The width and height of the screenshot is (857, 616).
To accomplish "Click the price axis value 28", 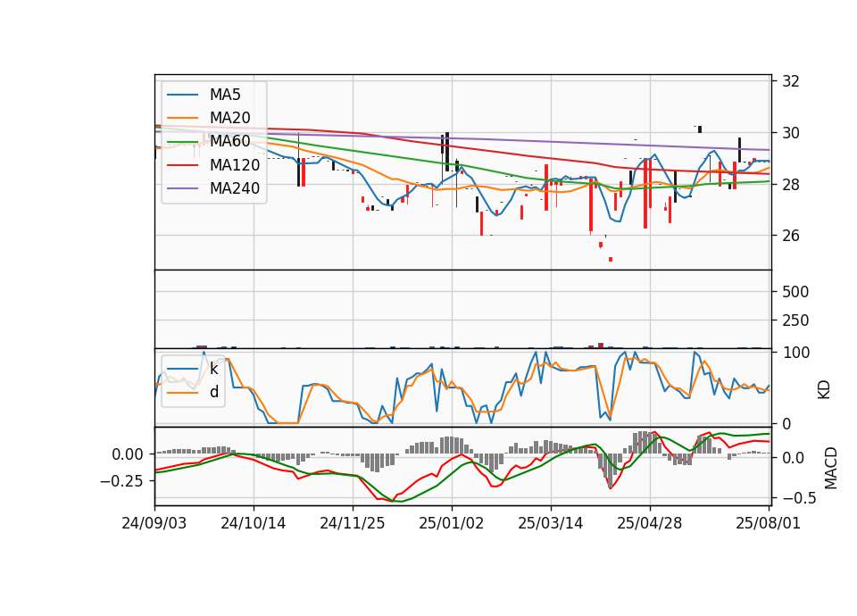I will pyautogui.click(x=791, y=184).
